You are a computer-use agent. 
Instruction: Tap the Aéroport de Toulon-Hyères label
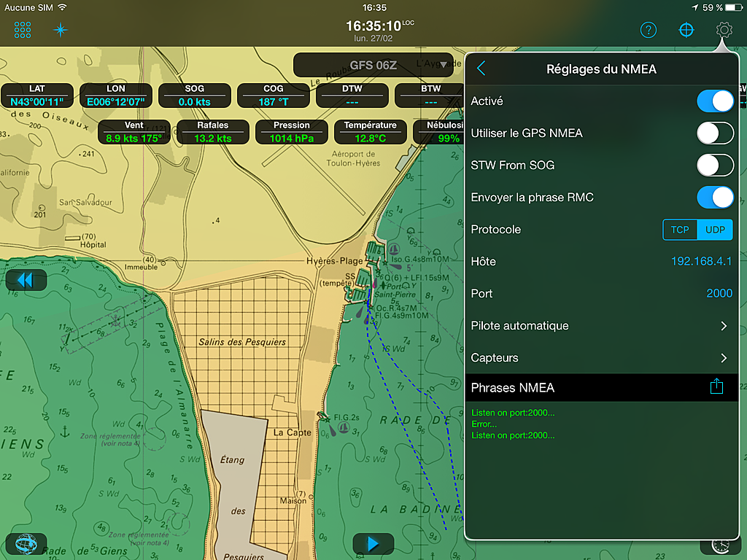pyautogui.click(x=353, y=158)
